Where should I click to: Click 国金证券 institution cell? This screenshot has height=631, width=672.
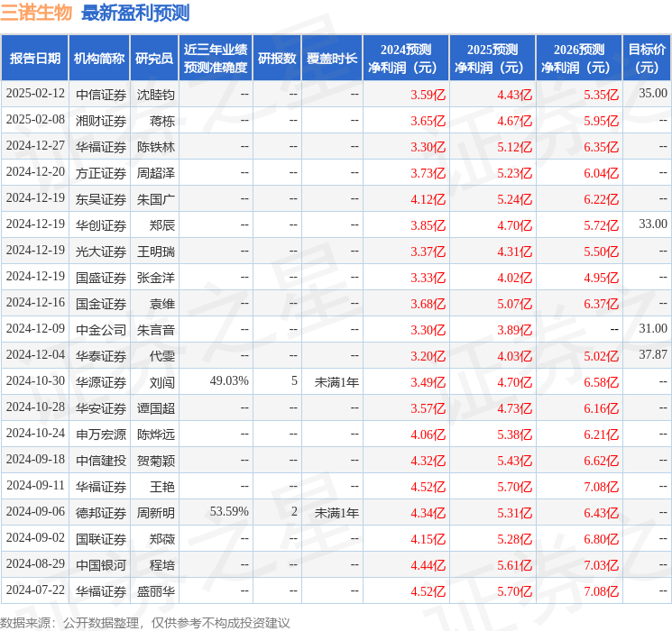click(x=101, y=303)
